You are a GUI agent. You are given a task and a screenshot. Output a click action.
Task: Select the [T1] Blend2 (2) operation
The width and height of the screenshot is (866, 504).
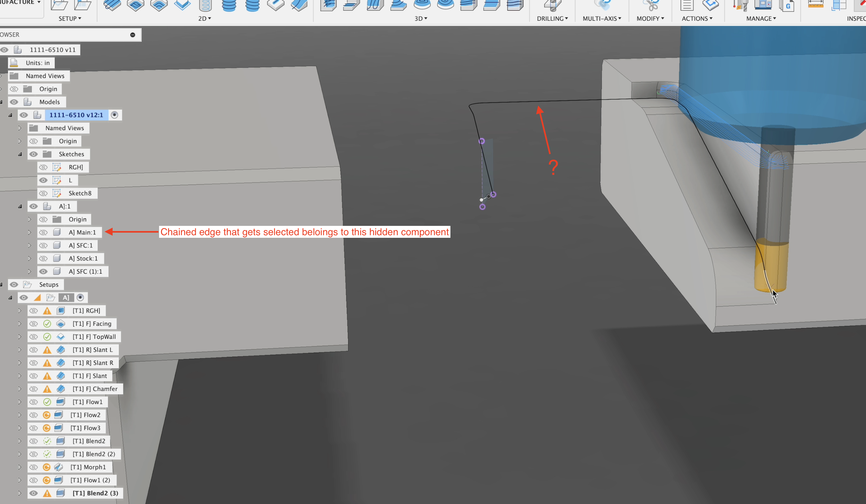94,454
